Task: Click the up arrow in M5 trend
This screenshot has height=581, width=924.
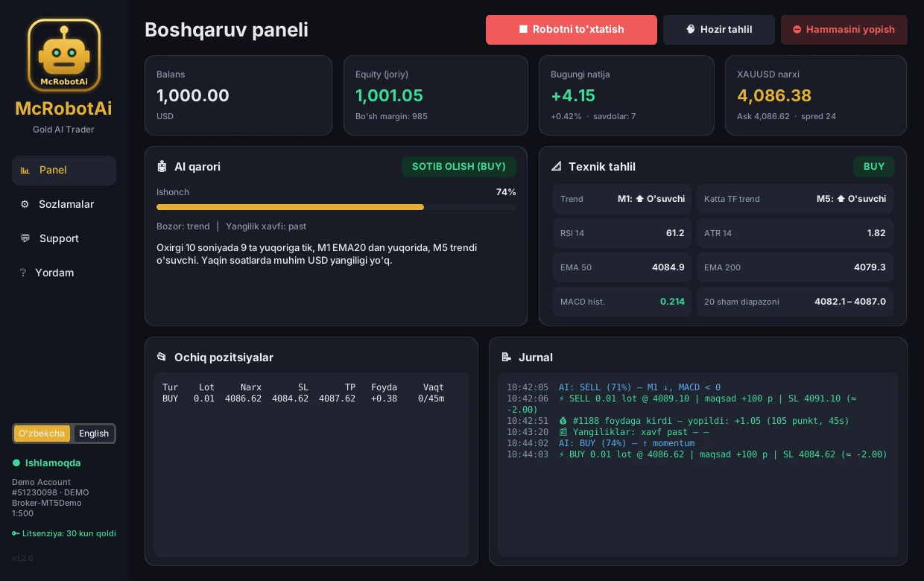Action: click(841, 199)
